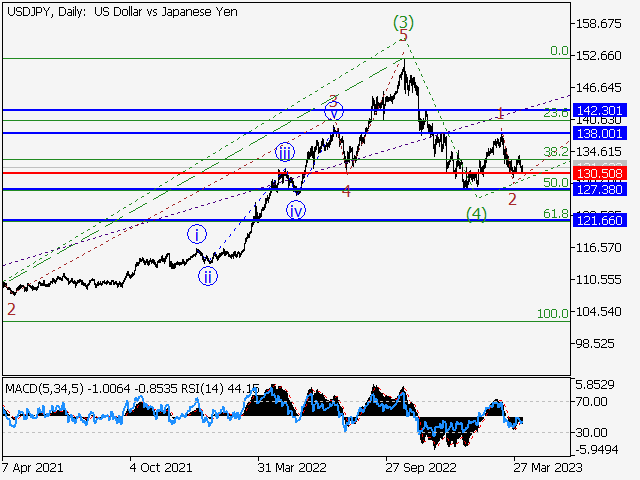Image resolution: width=640 pixels, height=480 pixels.
Task: Click the 158.675 price axis label
Action: click(x=598, y=24)
